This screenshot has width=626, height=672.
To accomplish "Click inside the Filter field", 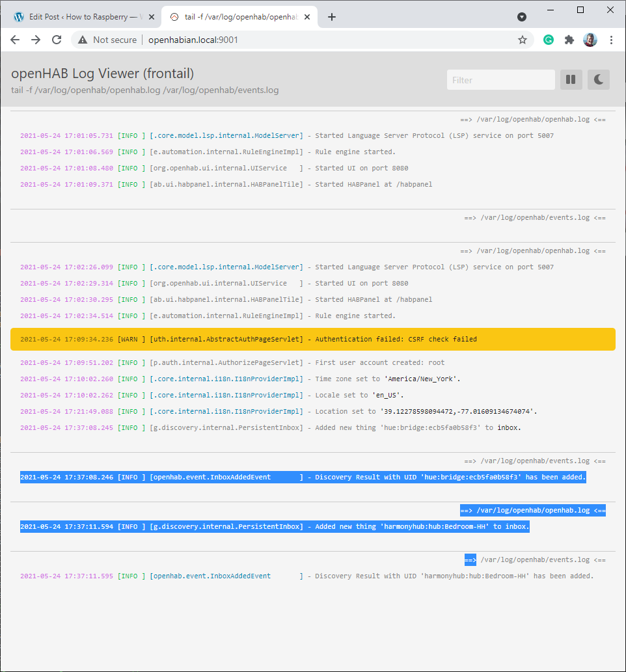I will 500,79.
